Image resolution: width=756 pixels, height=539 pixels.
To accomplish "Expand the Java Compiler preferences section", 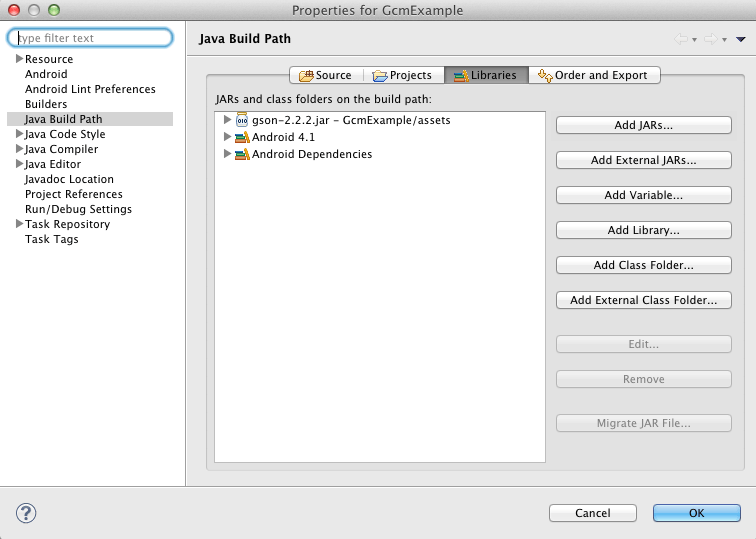I will point(19,149).
